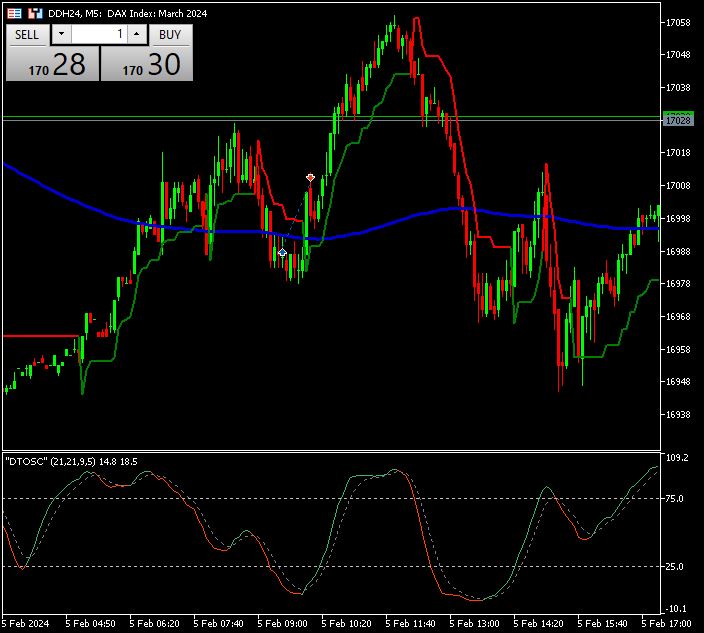The image size is (704, 633).
Task: Increase volume with the up arrow
Action: click(x=136, y=34)
